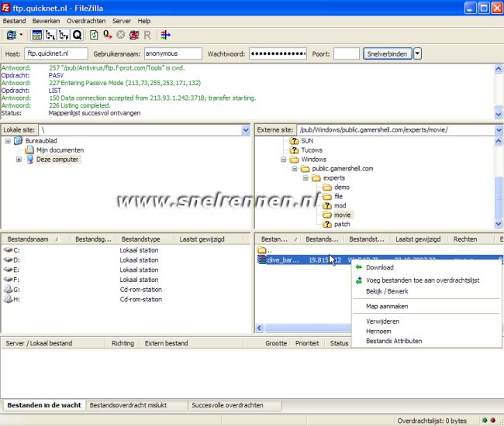Image resolution: width=504 pixels, height=426 pixels.
Task: Collapse the public.gamershell.com folder
Action: point(294,169)
